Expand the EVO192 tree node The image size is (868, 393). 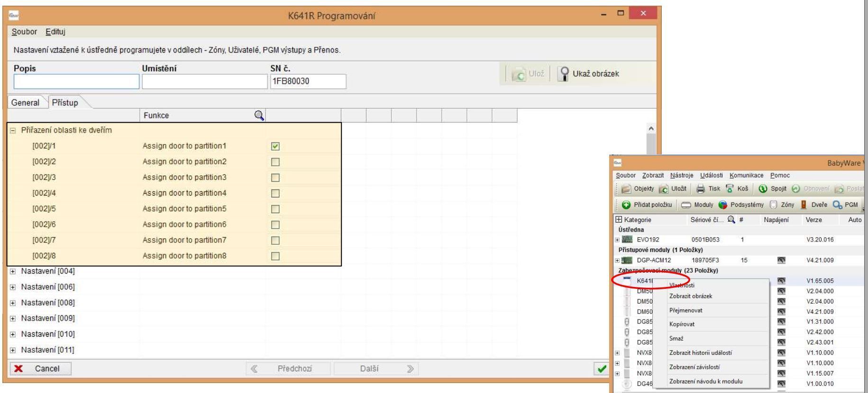pos(618,240)
